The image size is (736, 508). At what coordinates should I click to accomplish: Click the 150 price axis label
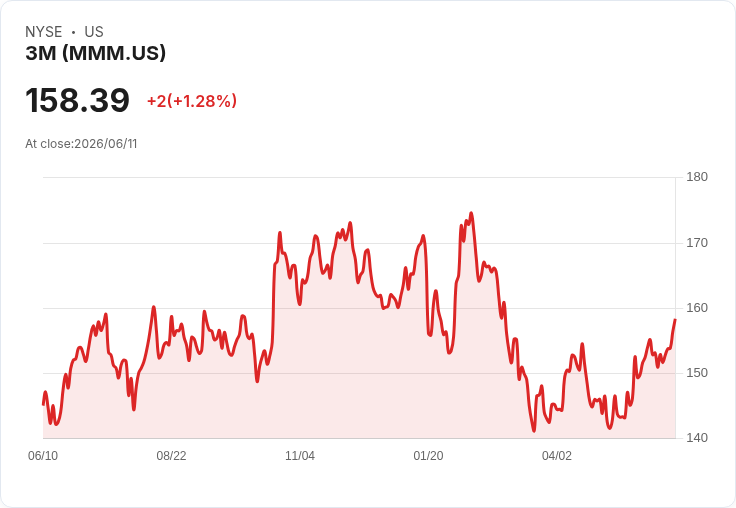[697, 373]
